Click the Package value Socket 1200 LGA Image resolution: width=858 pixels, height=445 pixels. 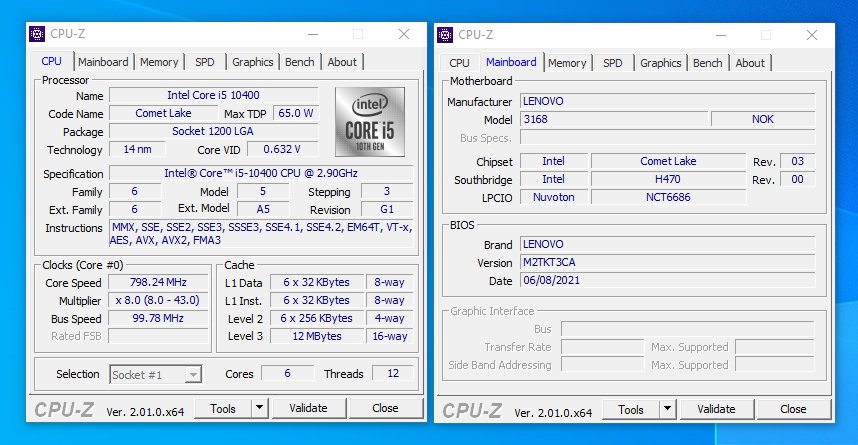click(213, 131)
